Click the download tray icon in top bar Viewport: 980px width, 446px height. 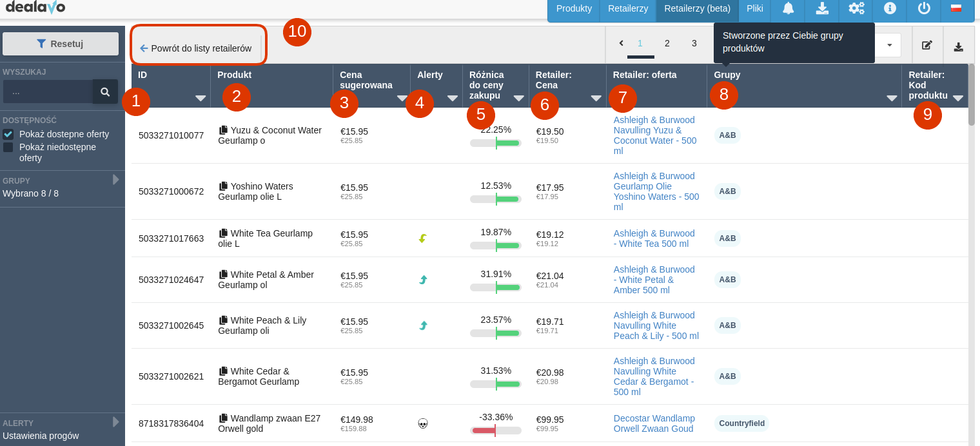tap(822, 8)
